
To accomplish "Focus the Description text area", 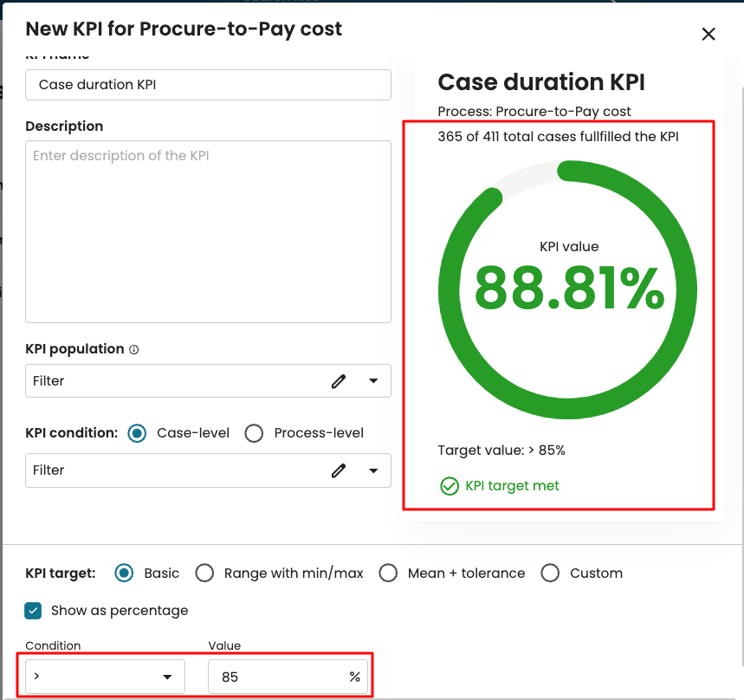I will (208, 230).
